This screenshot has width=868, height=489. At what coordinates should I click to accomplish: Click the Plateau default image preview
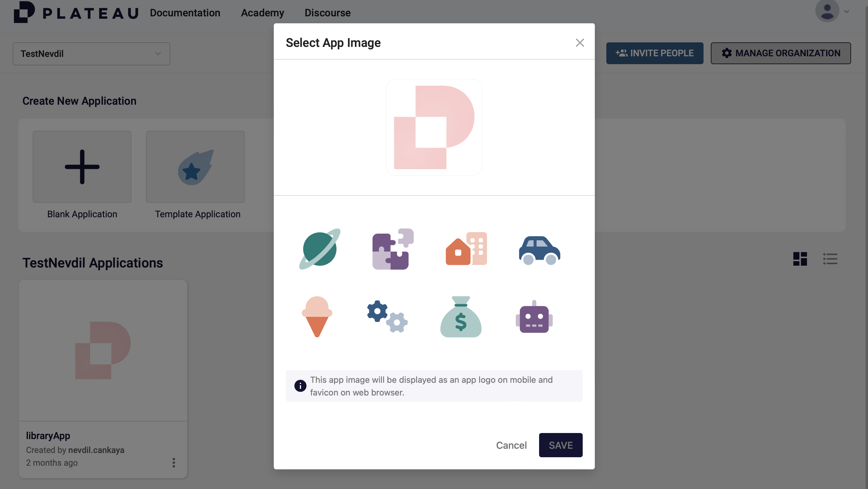[x=434, y=127]
